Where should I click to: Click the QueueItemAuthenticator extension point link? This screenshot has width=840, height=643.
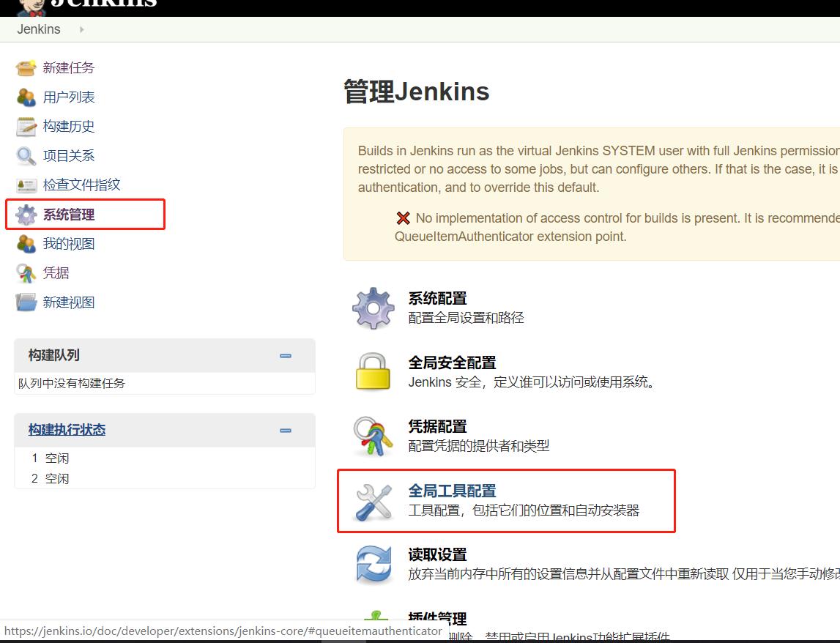pos(510,237)
